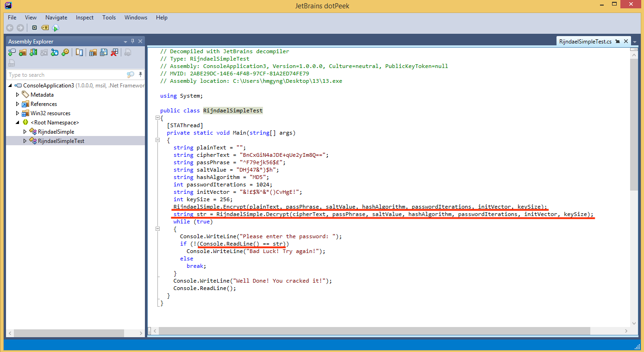The height and width of the screenshot is (352, 644).
Task: Click the chip-shaped Explore Processes toolbar icon
Action: click(34, 28)
